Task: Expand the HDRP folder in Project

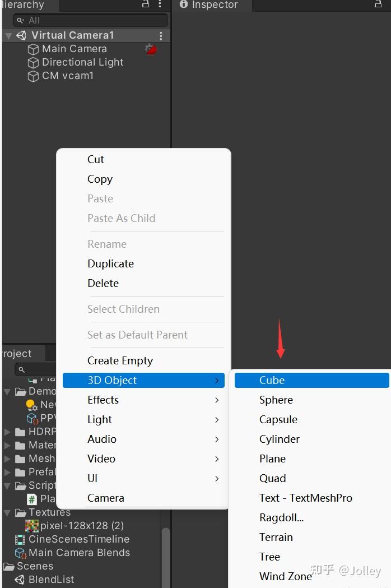Action: (7, 432)
